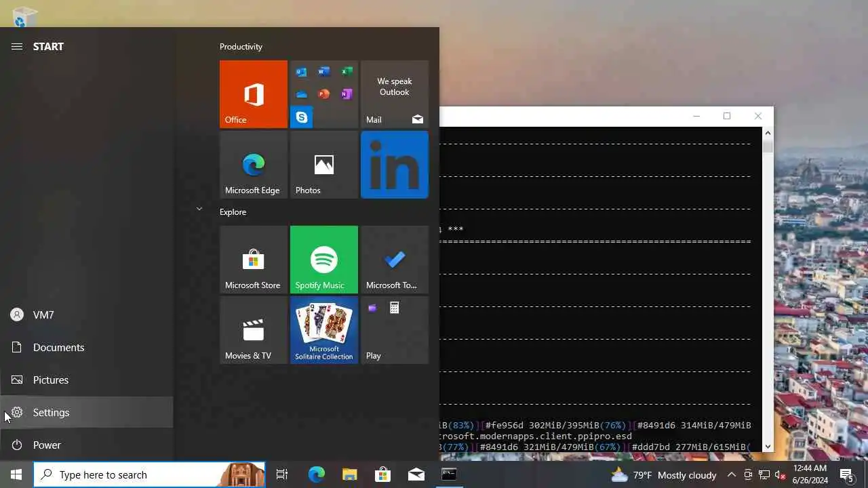This screenshot has width=868, height=488.
Task: Open Documents from the Start sidebar
Action: click(x=87, y=347)
